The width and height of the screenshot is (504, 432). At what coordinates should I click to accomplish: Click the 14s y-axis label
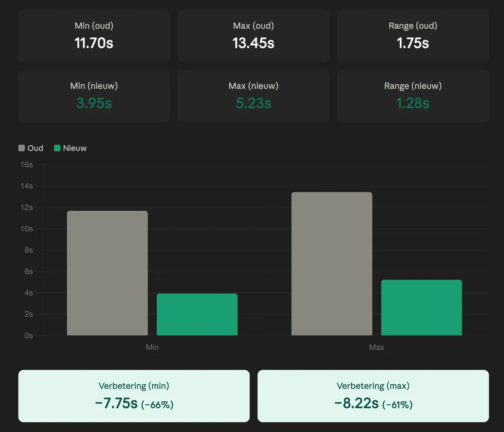pos(26,186)
